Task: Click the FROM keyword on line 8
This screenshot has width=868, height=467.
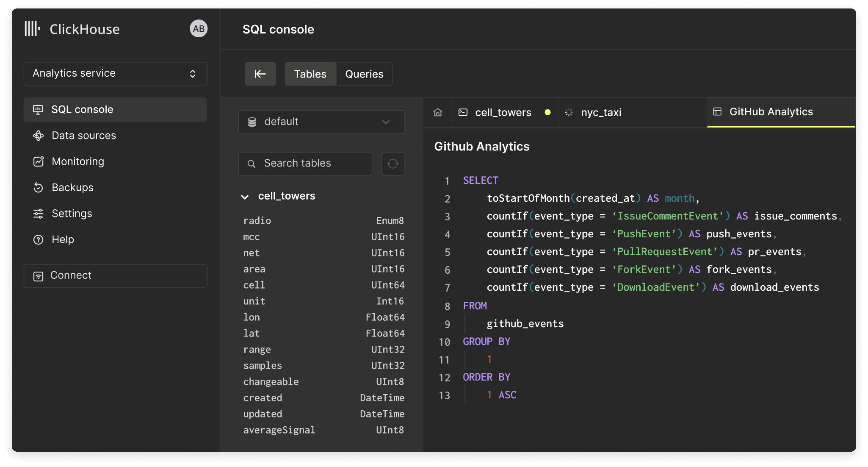Action: click(475, 306)
